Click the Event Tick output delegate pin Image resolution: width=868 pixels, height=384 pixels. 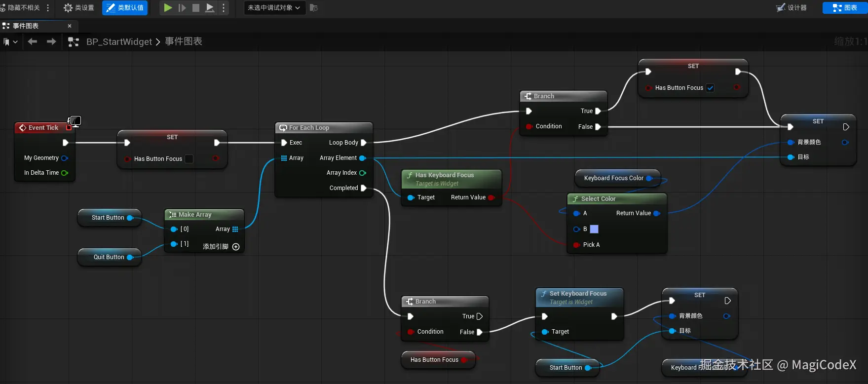pos(69,128)
